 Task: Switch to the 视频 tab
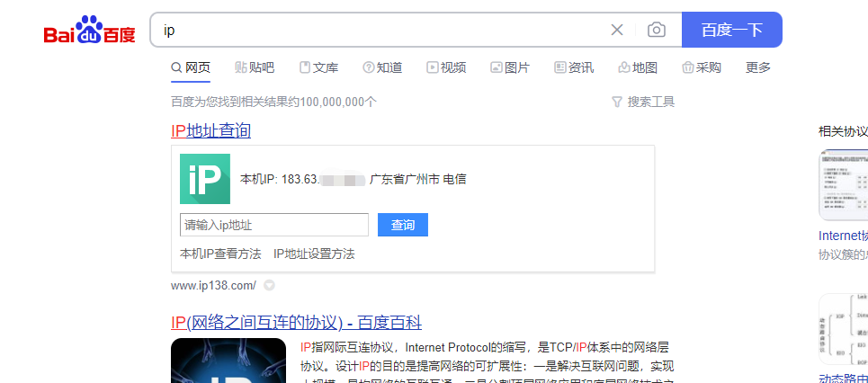pyautogui.click(x=446, y=68)
